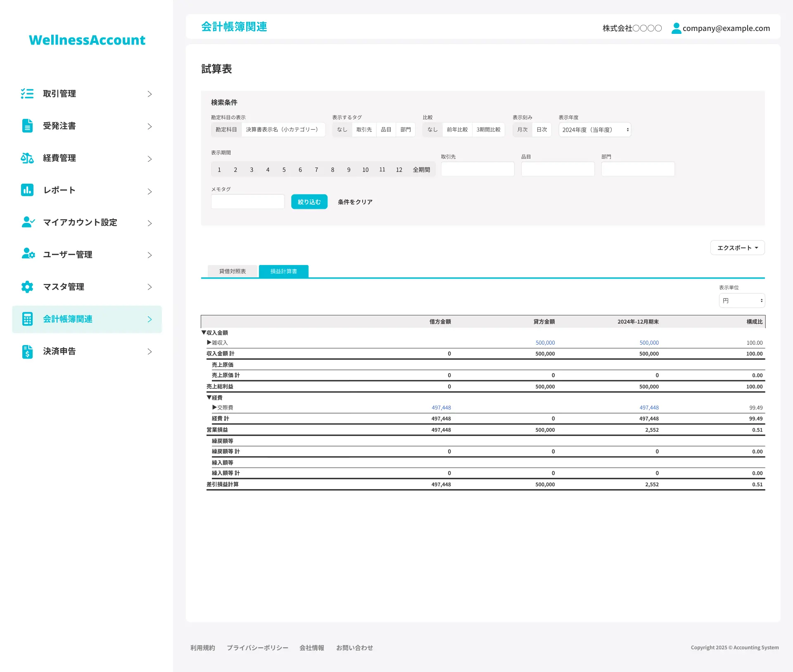This screenshot has height=672, width=793.
Task: Open the 表示年度 2024年度 dropdown
Action: (x=594, y=130)
